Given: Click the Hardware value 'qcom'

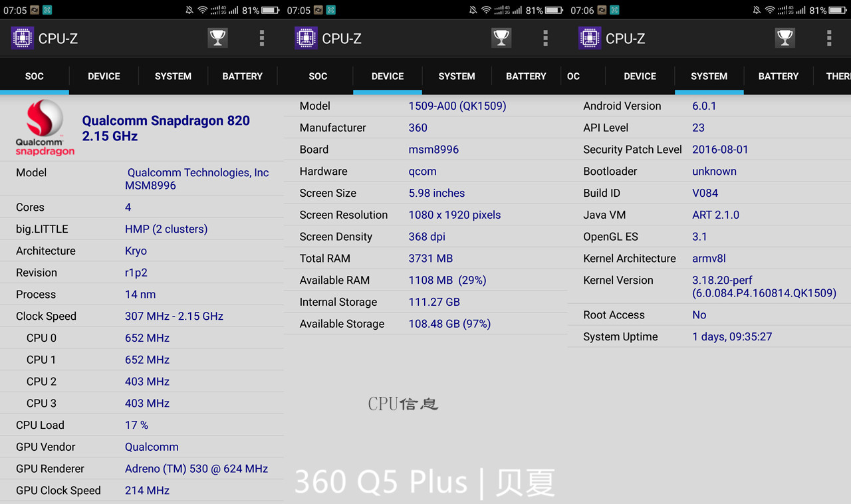Looking at the screenshot, I should click(x=423, y=172).
